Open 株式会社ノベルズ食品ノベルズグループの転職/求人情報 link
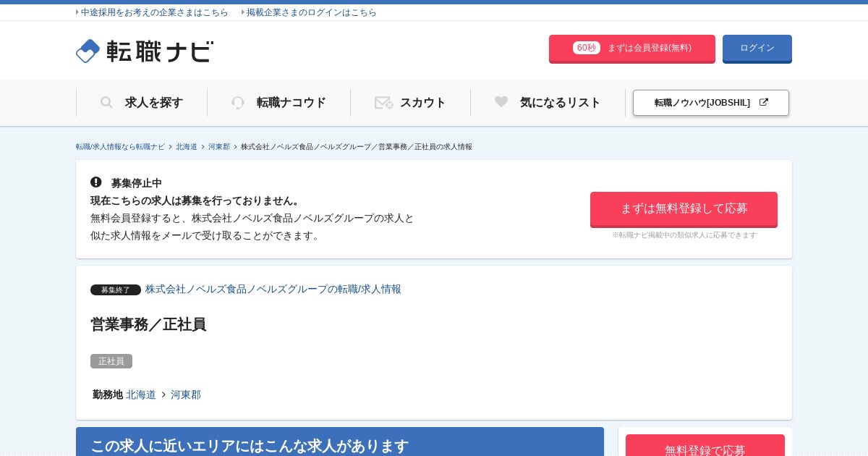Screen dimensions: 868x456 [273, 289]
